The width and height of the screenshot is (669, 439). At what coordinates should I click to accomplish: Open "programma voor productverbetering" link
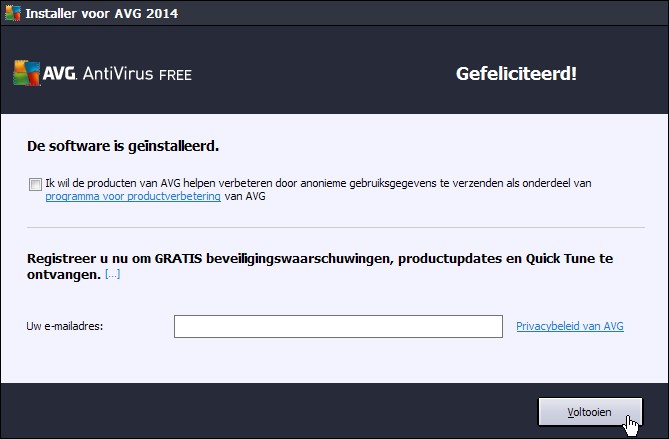134,197
